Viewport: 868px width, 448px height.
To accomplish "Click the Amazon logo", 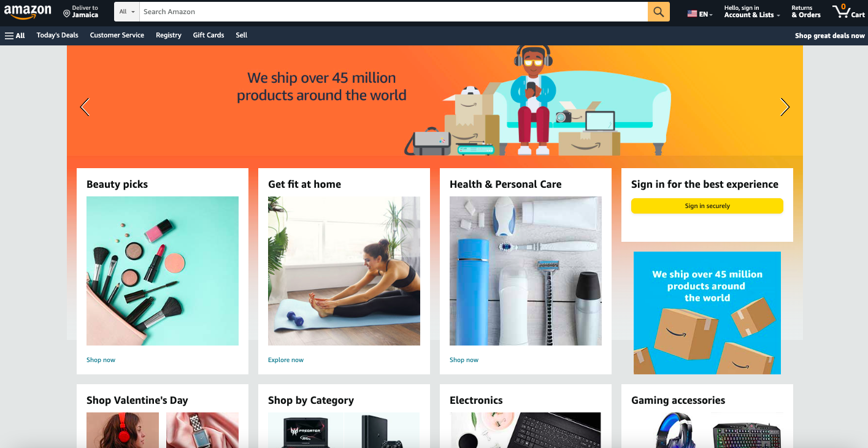I will (x=28, y=12).
